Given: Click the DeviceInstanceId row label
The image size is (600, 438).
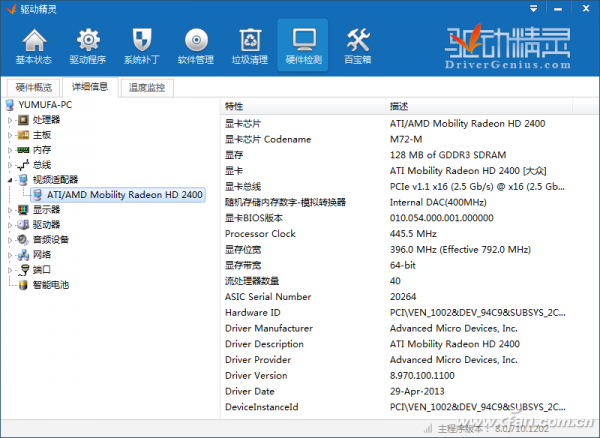Looking at the screenshot, I should [x=262, y=407].
